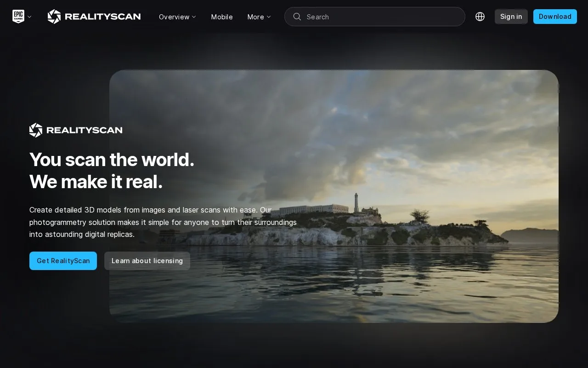Click the Epic Games logo icon

[x=18, y=17]
